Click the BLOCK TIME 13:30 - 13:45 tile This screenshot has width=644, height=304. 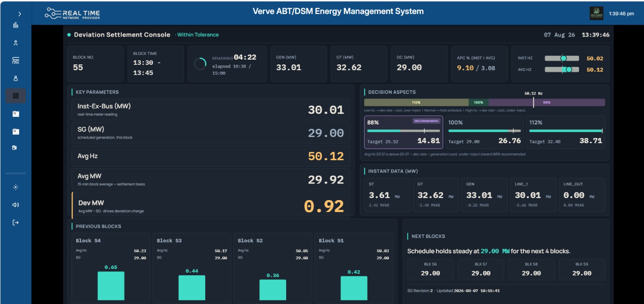[x=156, y=64]
